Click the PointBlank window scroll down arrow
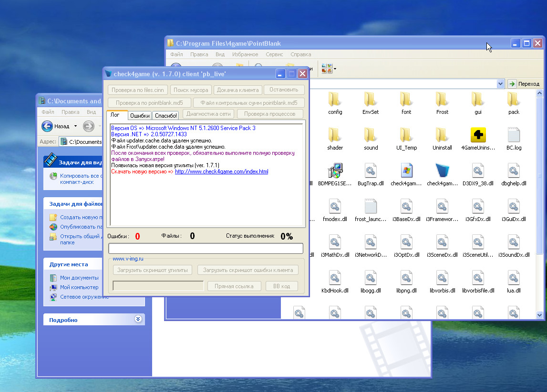 click(539, 315)
